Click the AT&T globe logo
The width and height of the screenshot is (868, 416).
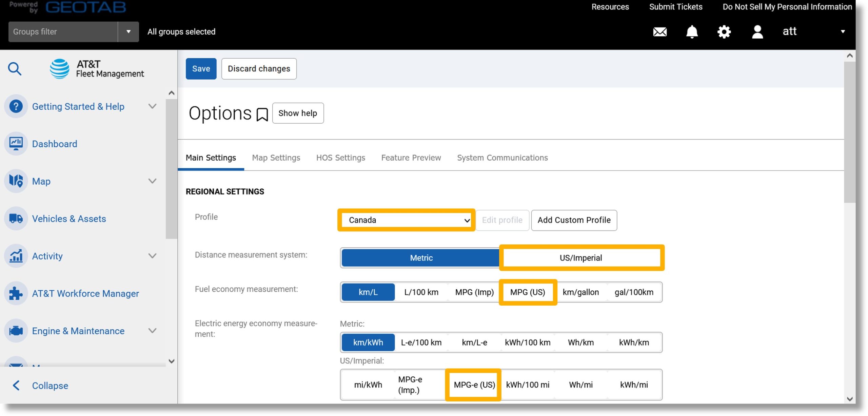point(60,69)
